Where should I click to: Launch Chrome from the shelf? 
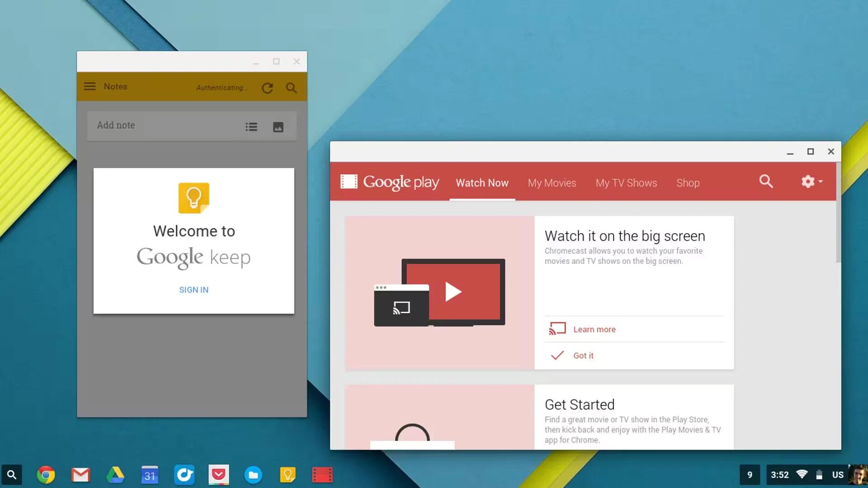pyautogui.click(x=46, y=475)
